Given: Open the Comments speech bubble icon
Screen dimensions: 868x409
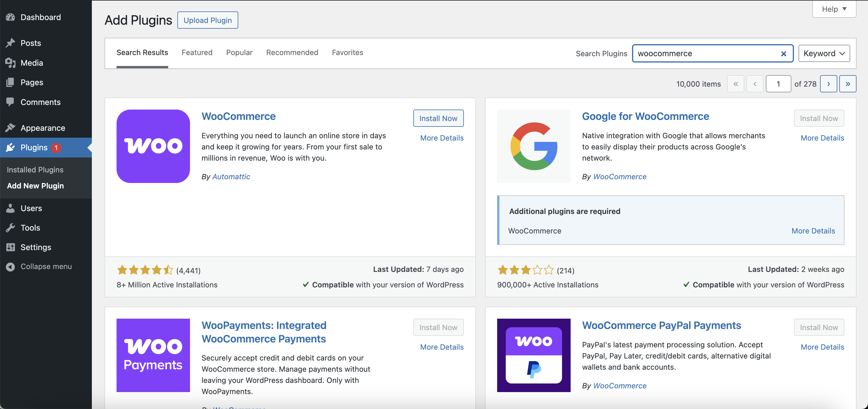Looking at the screenshot, I should tap(10, 102).
